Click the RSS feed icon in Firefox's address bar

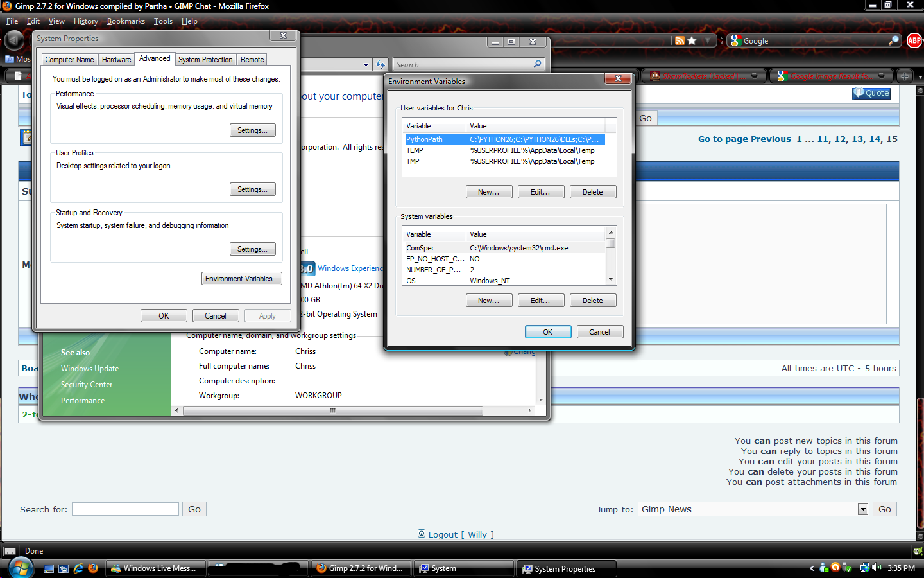click(680, 40)
